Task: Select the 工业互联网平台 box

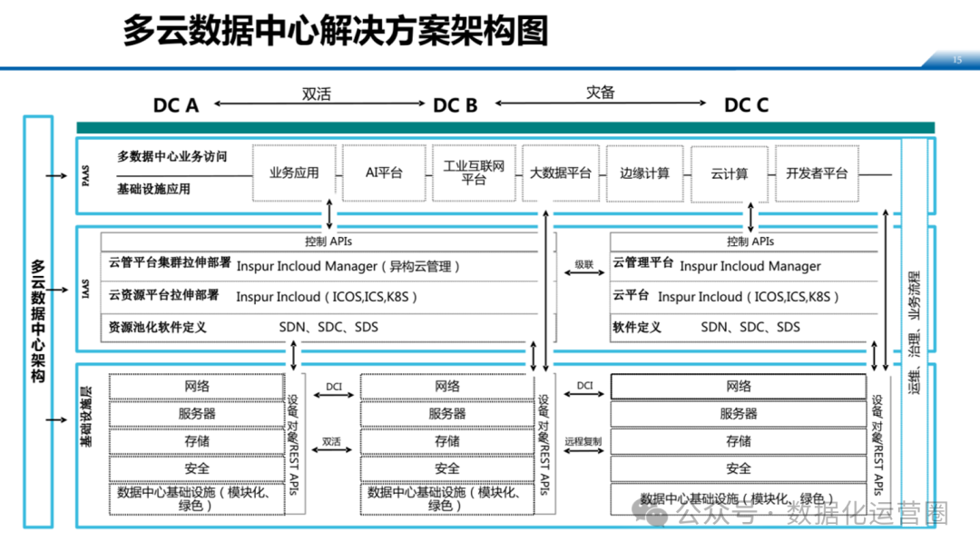Action: (x=474, y=173)
